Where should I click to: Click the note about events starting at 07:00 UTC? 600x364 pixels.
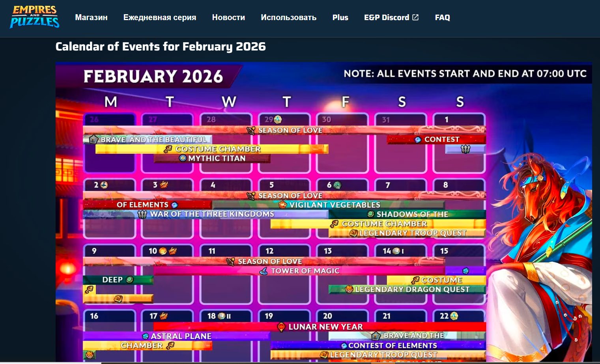(x=465, y=74)
